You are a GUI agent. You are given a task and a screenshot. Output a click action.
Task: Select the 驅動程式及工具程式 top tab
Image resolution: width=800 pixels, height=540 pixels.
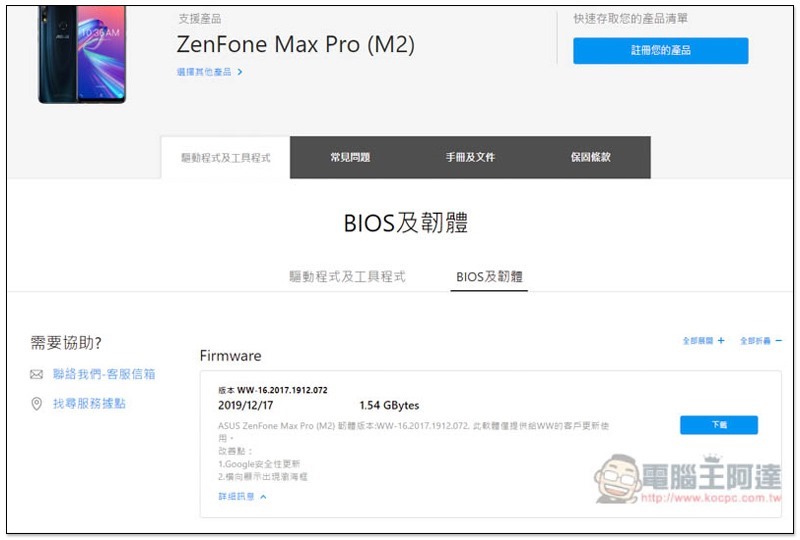click(225, 158)
